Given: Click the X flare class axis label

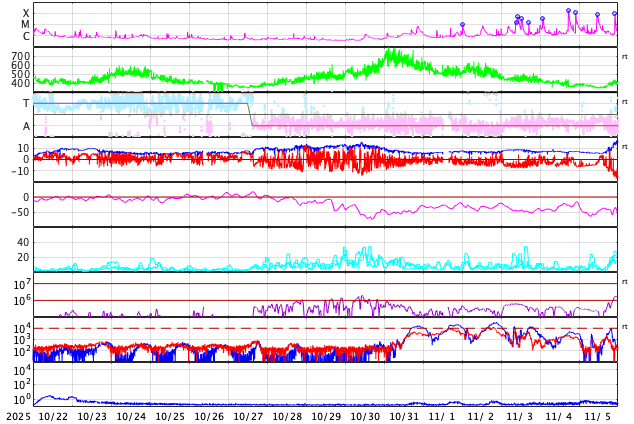Looking at the screenshot, I should tap(26, 14).
